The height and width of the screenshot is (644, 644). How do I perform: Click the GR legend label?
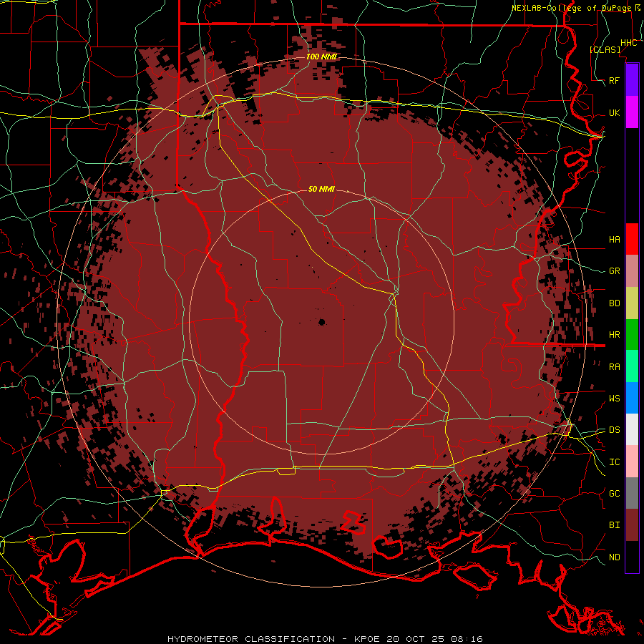[615, 271]
